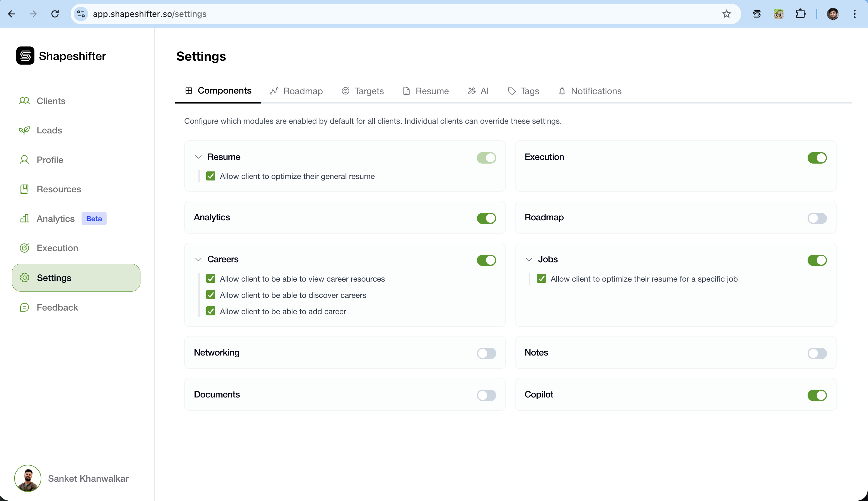Viewport: 868px width, 501px height.
Task: Click the Shapeshifter logo
Action: point(25,56)
